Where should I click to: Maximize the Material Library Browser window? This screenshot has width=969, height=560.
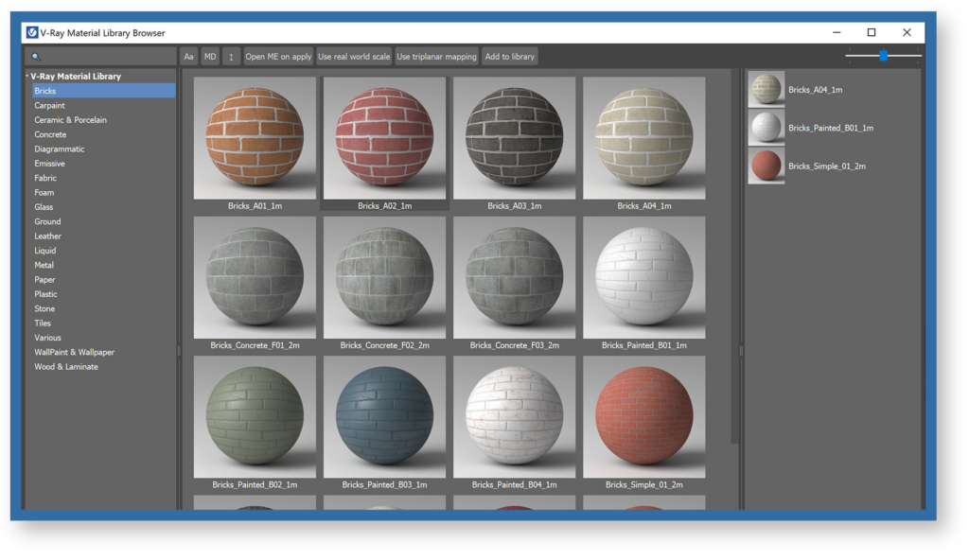point(872,32)
